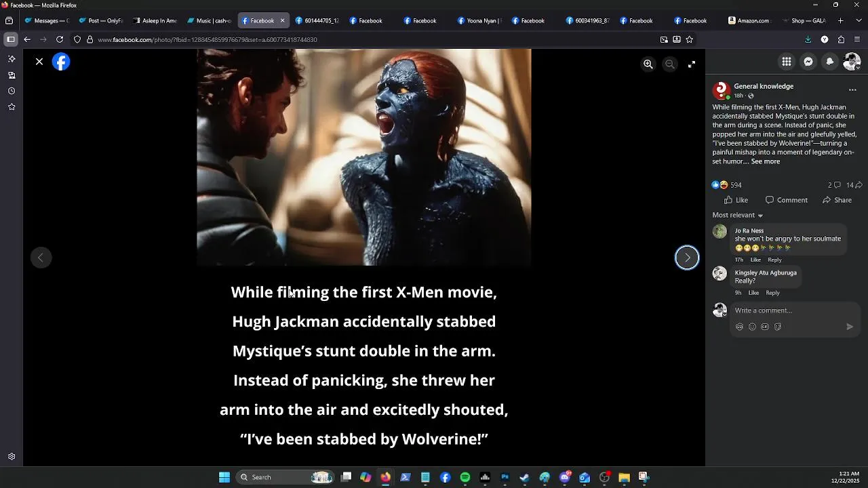The image size is (868, 488).
Task: Enter fullscreen photo view
Action: pos(692,64)
